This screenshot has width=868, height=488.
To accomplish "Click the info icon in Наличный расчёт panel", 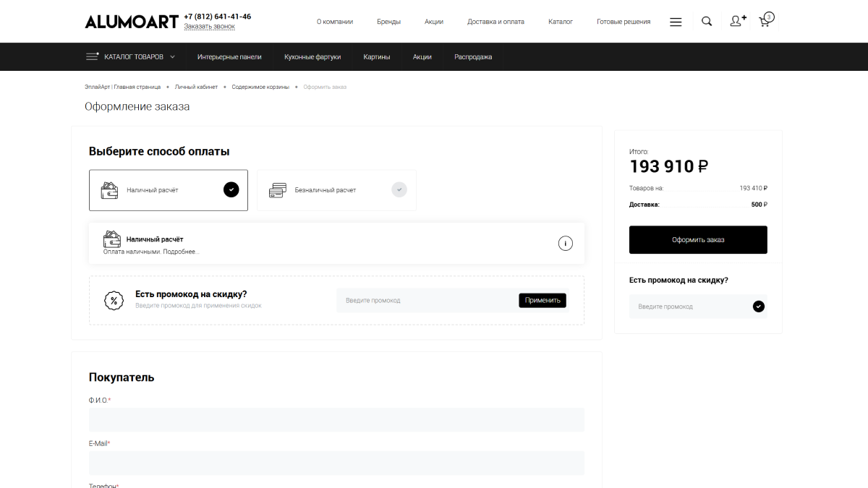I will [x=565, y=244].
